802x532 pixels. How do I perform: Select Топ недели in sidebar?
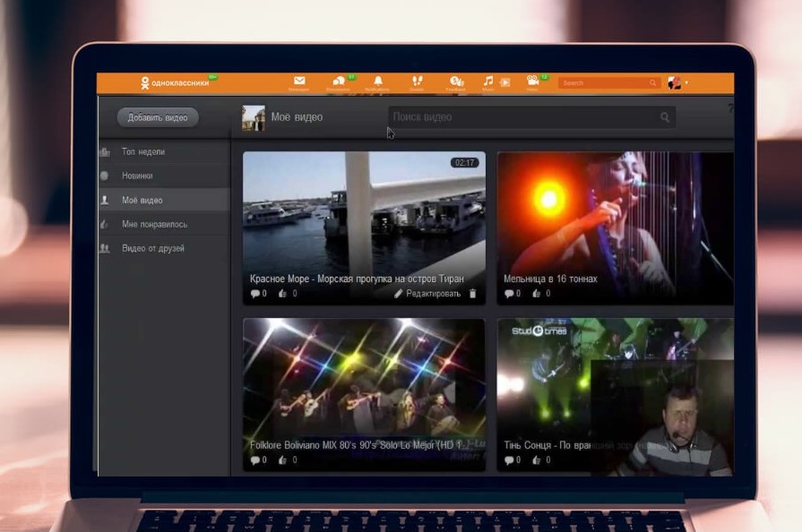[143, 152]
